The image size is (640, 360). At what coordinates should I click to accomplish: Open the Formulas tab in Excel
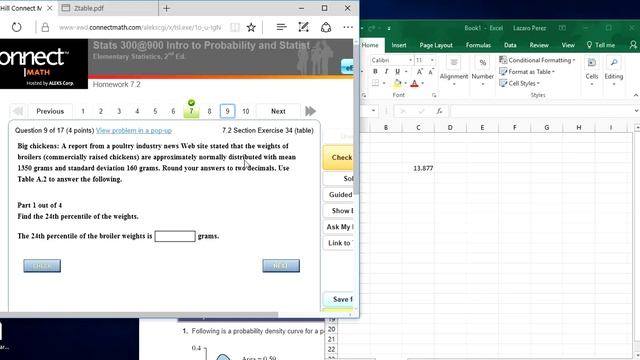(x=478, y=45)
